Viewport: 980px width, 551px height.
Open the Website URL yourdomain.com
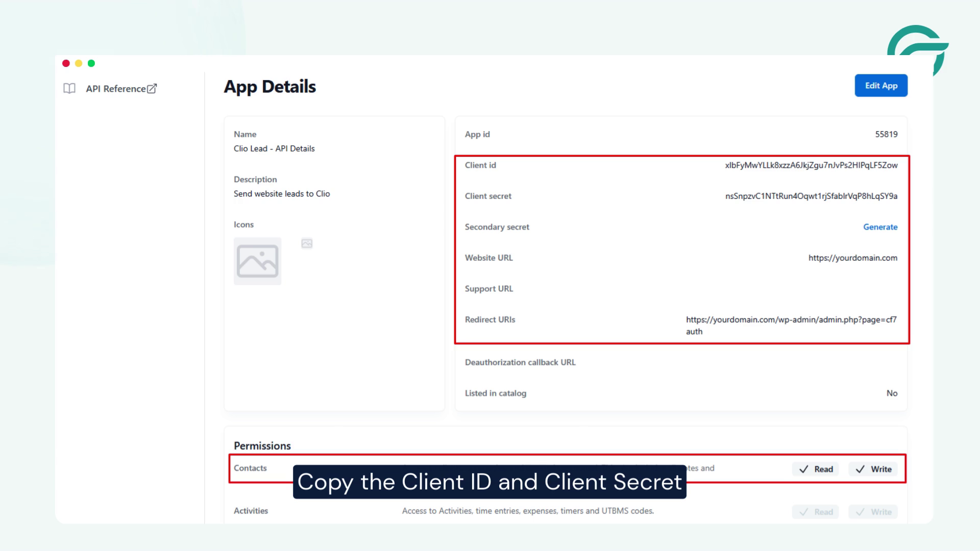coord(853,258)
